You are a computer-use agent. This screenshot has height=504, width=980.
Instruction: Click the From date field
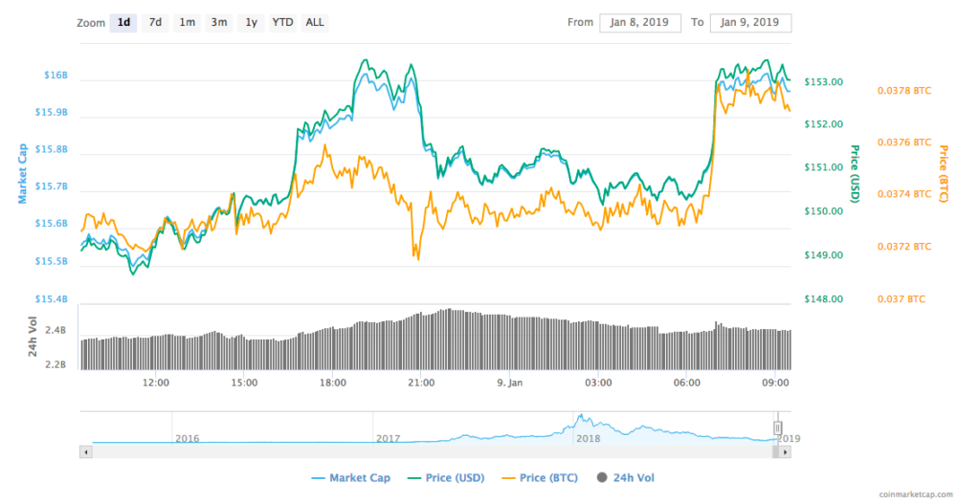pyautogui.click(x=640, y=23)
